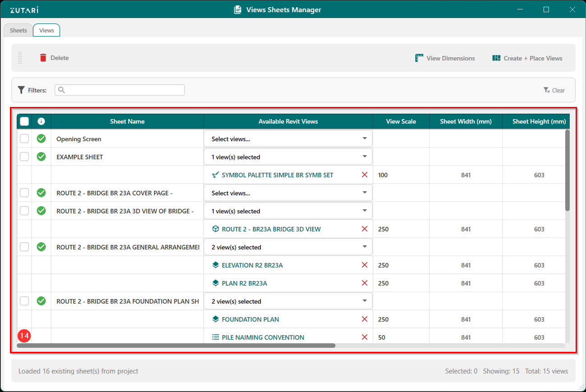Click the red trash Delete icon
This screenshot has height=392, width=586.
(x=43, y=58)
